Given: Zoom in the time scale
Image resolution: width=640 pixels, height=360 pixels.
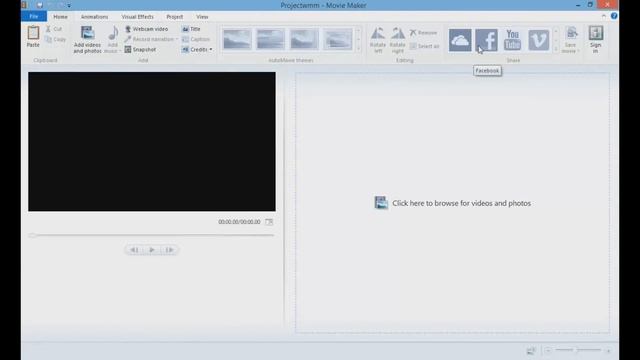Looking at the screenshot, I should 608,351.
